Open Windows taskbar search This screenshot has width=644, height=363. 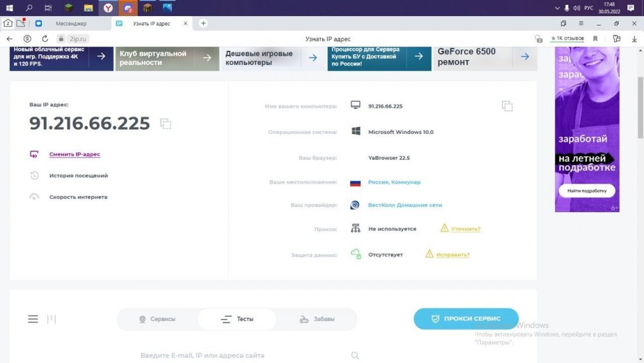pos(29,8)
